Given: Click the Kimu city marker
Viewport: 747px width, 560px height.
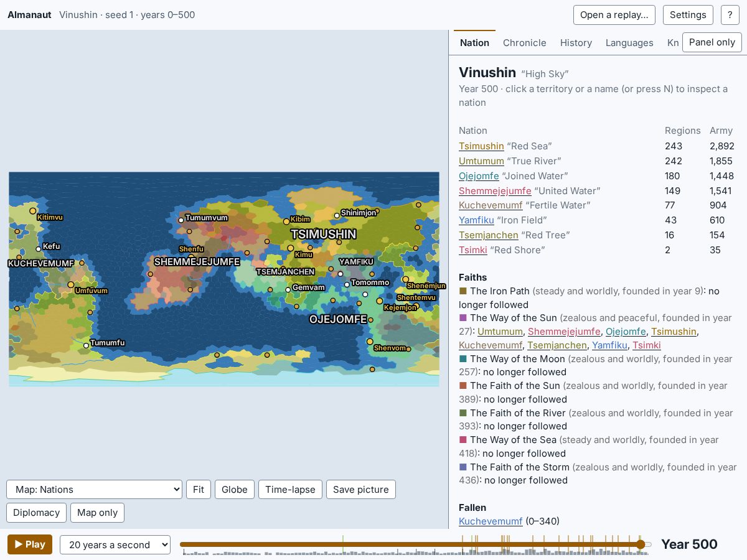Looking at the screenshot, I should 290,248.
